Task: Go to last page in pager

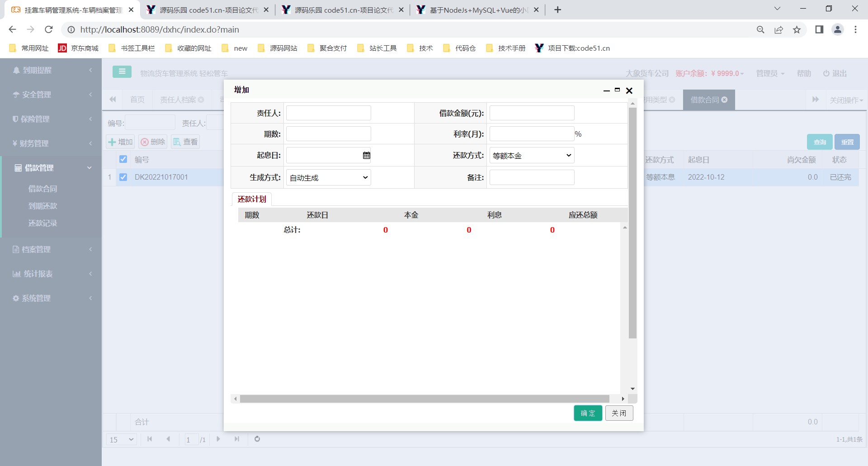Action: 237,439
